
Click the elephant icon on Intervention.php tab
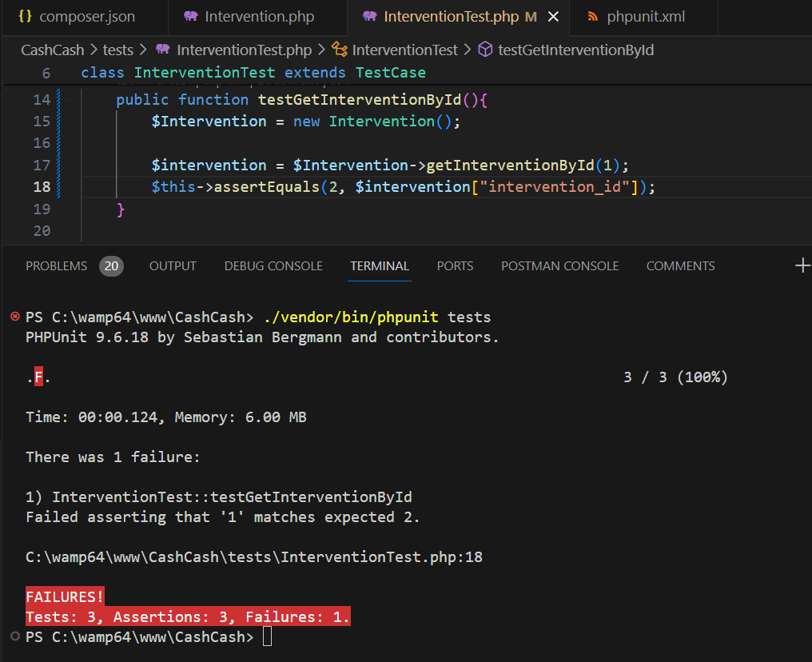tap(190, 16)
